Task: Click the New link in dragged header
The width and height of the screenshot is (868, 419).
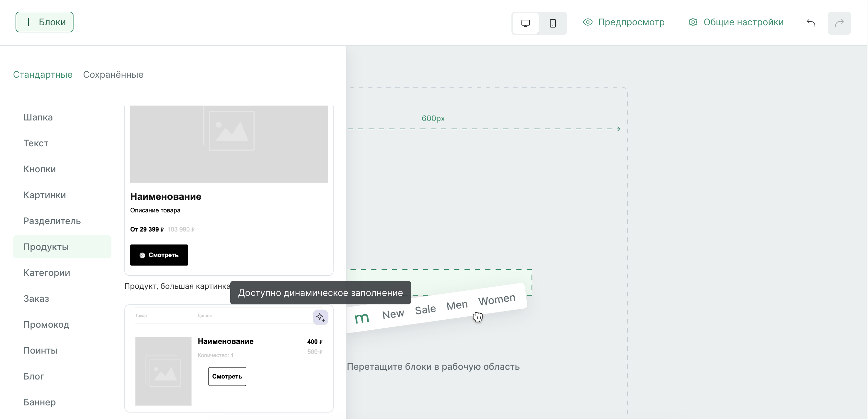Action: (x=393, y=315)
